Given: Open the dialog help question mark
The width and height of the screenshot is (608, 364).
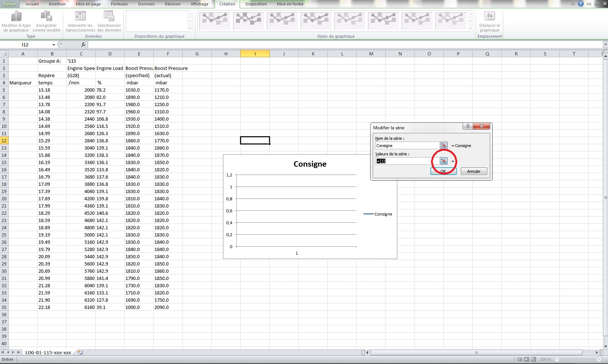Looking at the screenshot, I should [468, 126].
